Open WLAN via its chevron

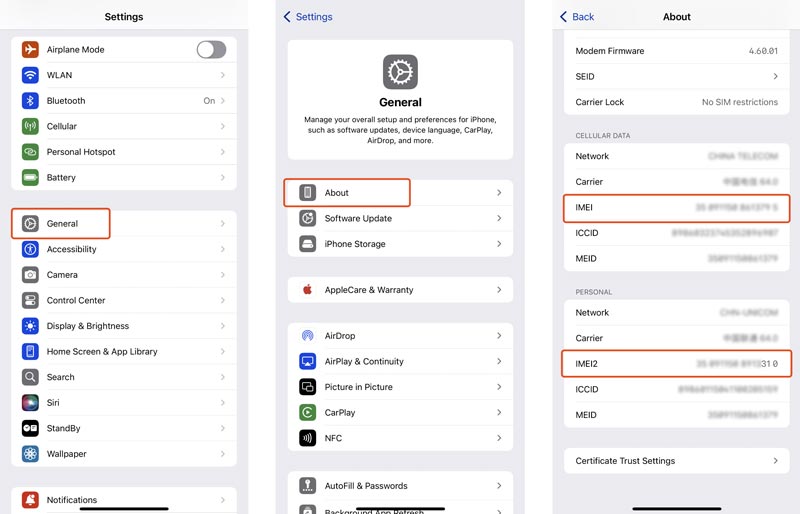[x=223, y=75]
